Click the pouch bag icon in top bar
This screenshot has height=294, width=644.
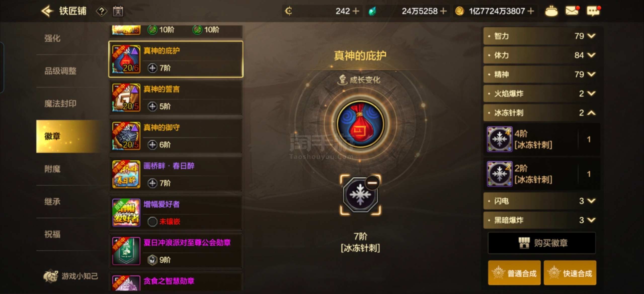click(551, 11)
